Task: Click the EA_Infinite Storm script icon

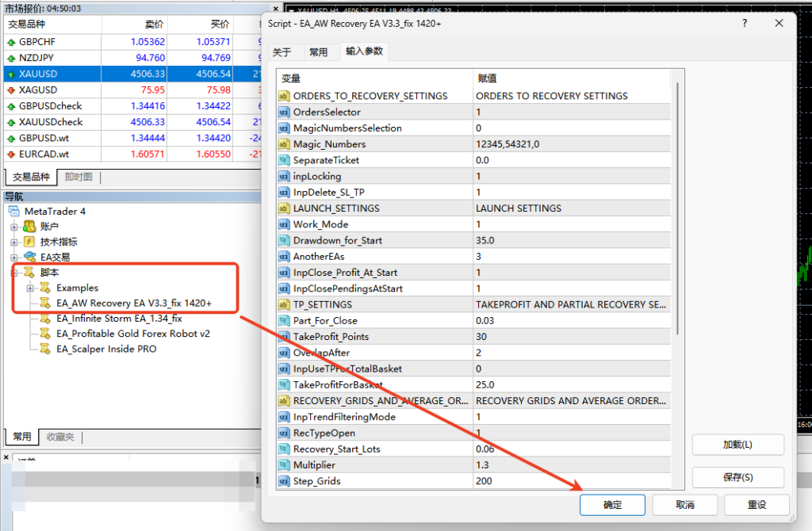Action: pos(45,319)
